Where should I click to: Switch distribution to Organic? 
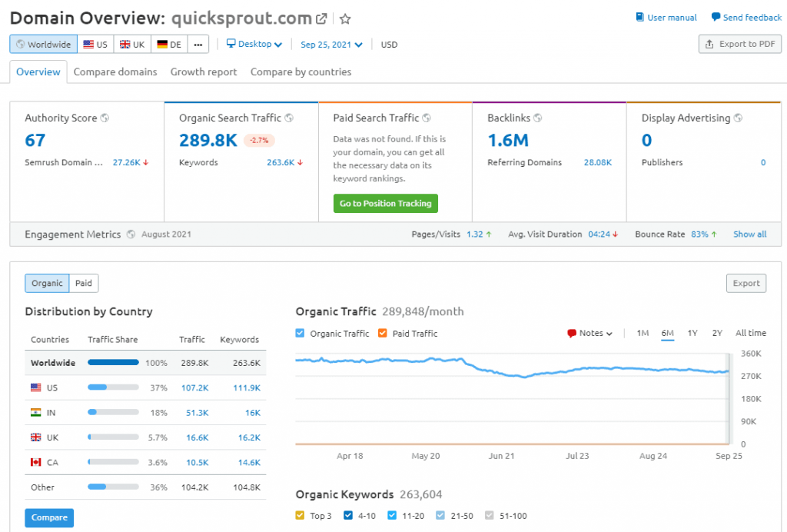(47, 283)
